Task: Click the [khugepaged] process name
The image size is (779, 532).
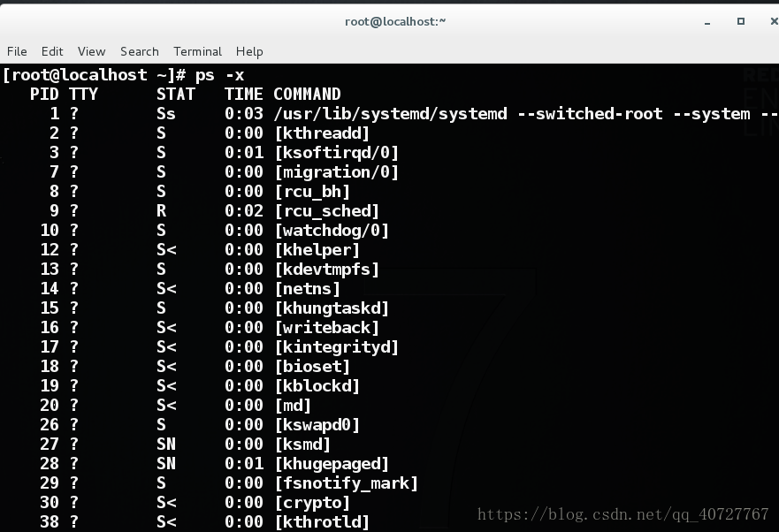Action: (x=332, y=463)
